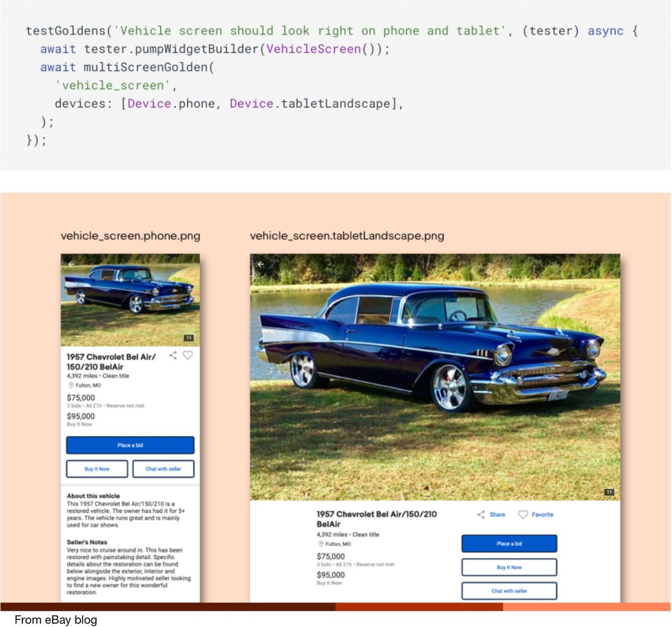672x627 pixels.
Task: Click the $75,000 price on tablet mockup
Action: click(x=330, y=556)
